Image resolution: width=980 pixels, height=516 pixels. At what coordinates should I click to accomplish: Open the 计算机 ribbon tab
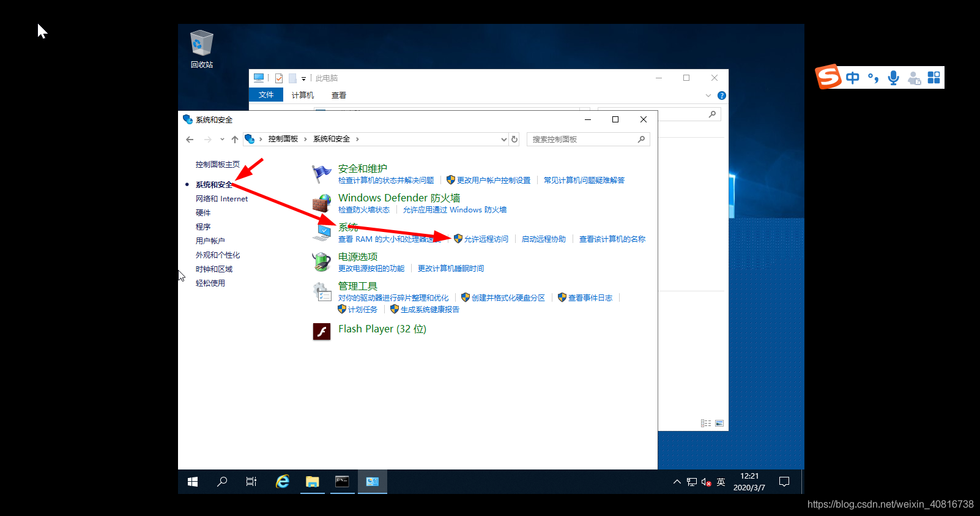tap(303, 95)
